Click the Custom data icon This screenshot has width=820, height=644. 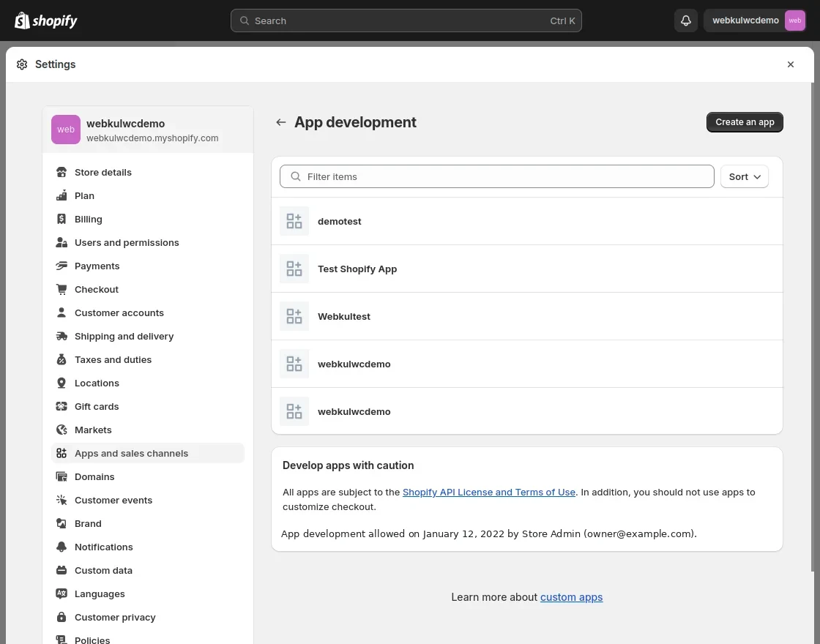pyautogui.click(x=61, y=570)
